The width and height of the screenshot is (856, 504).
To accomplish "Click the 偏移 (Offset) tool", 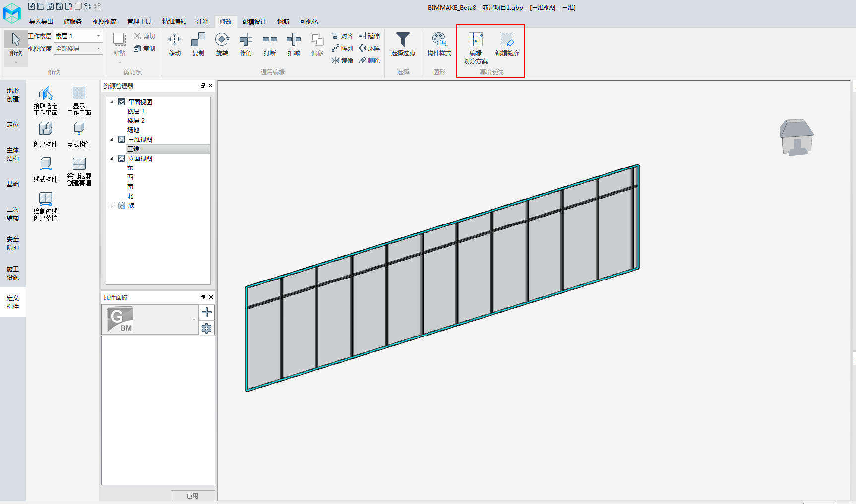I will click(317, 44).
